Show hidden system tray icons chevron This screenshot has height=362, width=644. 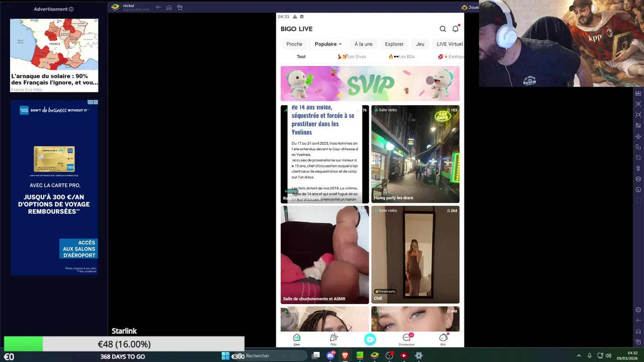pyautogui.click(x=579, y=355)
